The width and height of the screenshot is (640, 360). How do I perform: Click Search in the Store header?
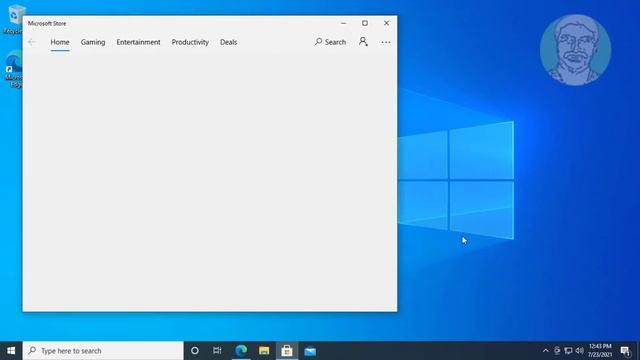click(x=330, y=42)
